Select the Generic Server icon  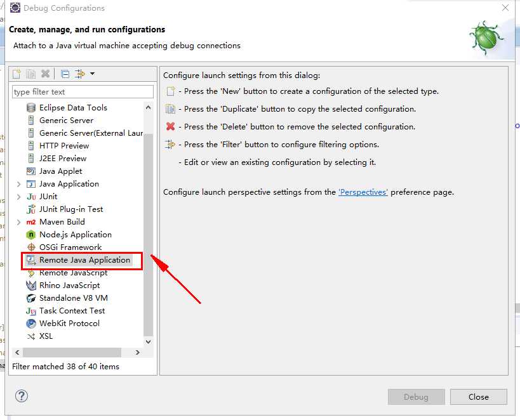pos(31,121)
